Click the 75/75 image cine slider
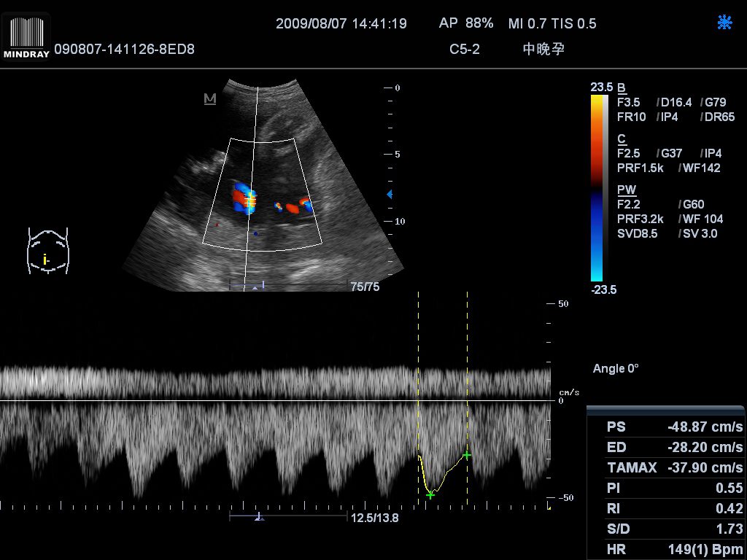 (x=288, y=286)
